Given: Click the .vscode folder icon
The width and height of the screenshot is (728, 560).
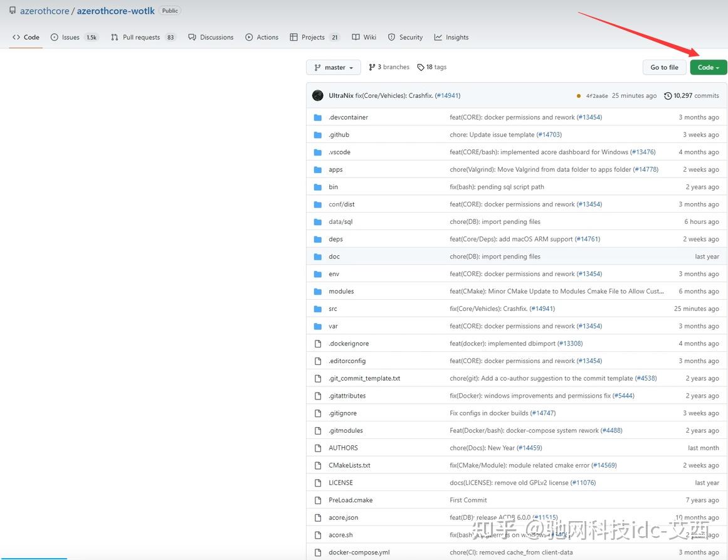Looking at the screenshot, I should 317,152.
